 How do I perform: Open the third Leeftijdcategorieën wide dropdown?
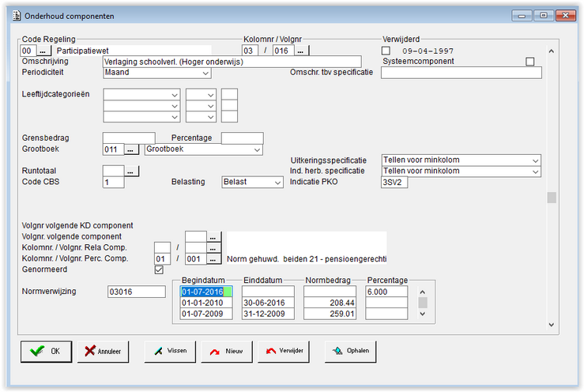click(x=141, y=117)
